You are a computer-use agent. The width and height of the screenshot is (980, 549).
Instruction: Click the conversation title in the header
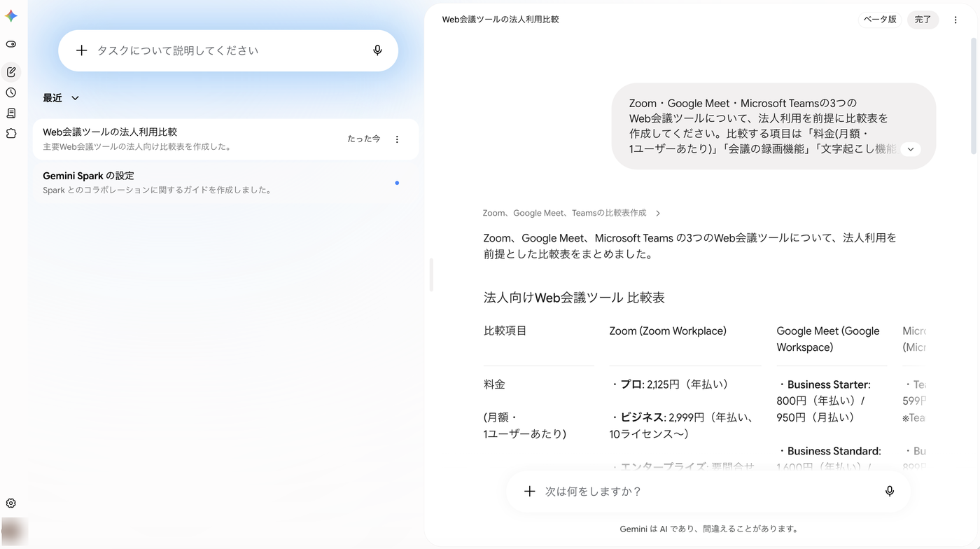click(500, 20)
